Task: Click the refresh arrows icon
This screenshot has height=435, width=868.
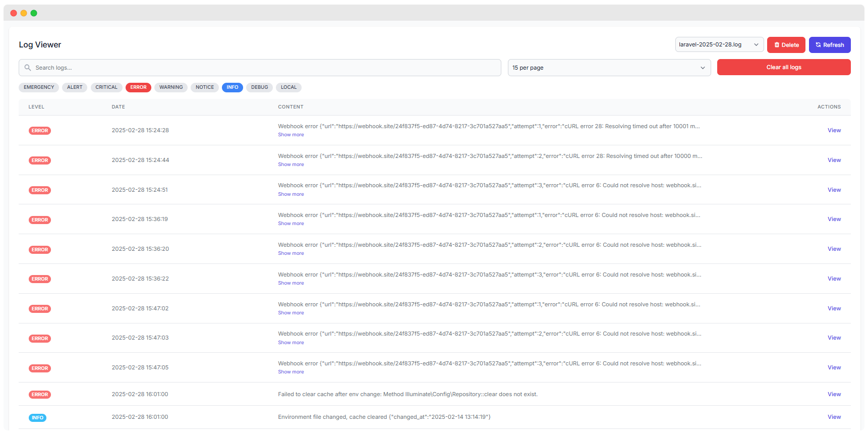Action: [x=818, y=45]
